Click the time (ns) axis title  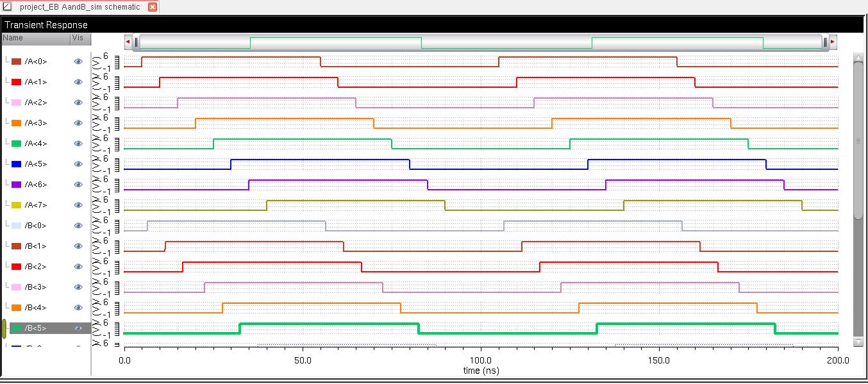(x=481, y=371)
